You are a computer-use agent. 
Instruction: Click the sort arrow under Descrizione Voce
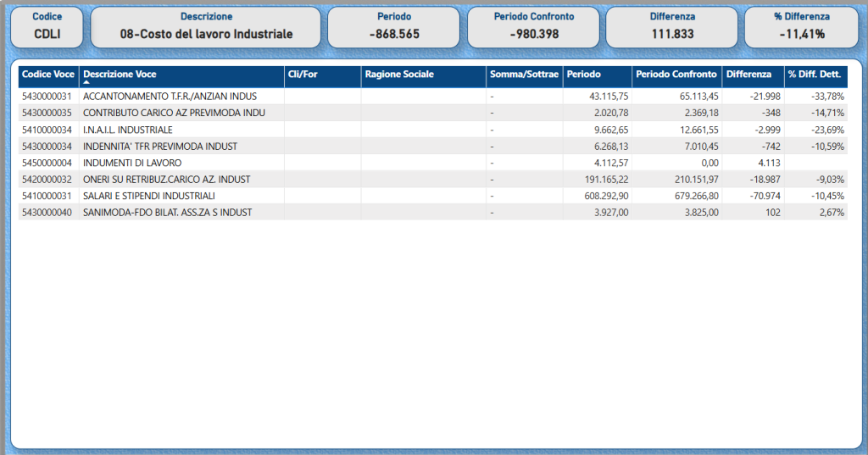point(86,83)
